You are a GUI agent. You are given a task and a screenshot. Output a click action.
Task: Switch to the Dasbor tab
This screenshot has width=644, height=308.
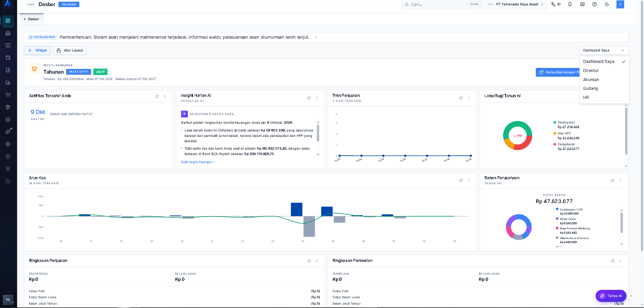(x=32, y=19)
